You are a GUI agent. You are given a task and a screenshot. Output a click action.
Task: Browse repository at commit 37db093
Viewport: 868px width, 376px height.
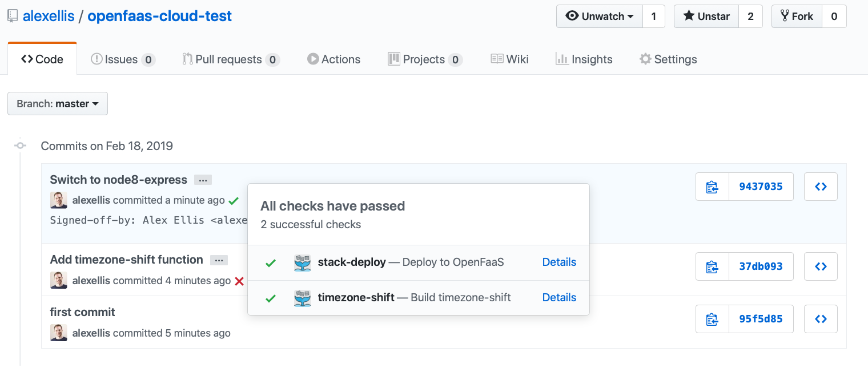click(821, 266)
